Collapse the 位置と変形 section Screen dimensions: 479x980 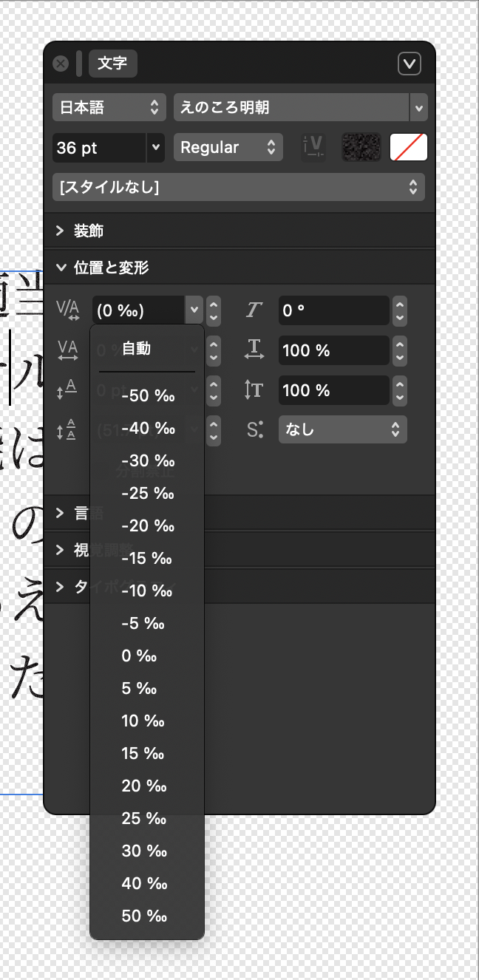(61, 268)
